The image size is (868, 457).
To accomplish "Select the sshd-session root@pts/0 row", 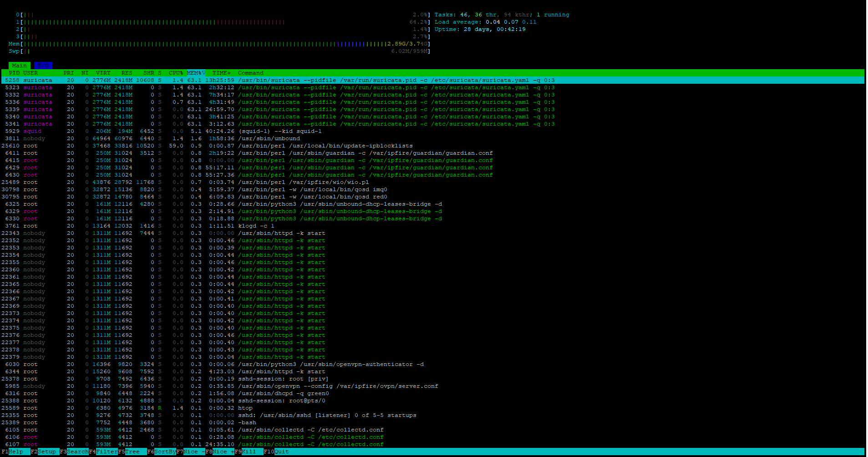I will [x=433, y=401].
